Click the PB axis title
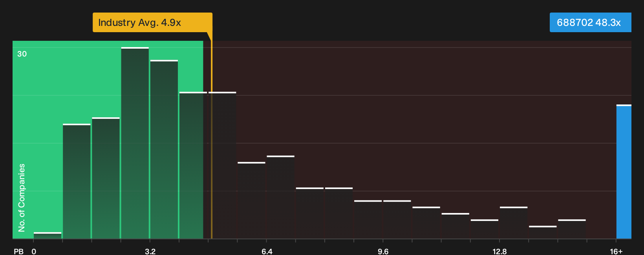Viewport: 644px width, 255px height. pos(18,251)
